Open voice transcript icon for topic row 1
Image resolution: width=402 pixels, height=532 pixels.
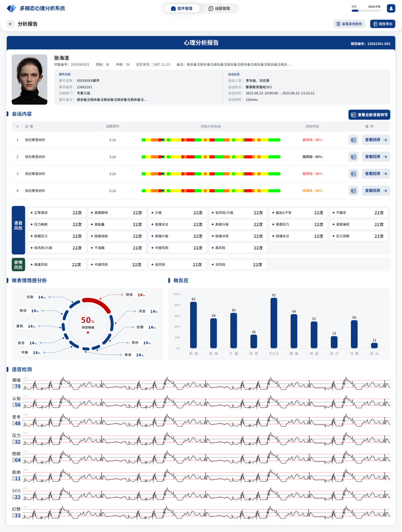(353, 140)
